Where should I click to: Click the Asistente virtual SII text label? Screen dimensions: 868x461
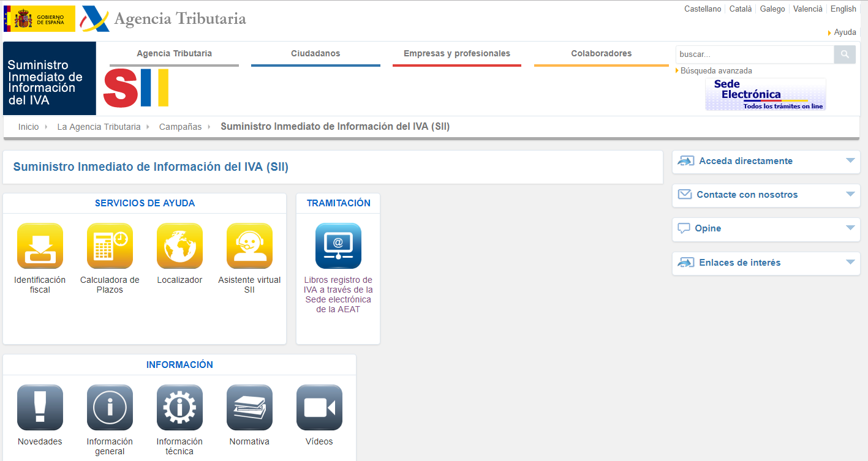(x=249, y=285)
